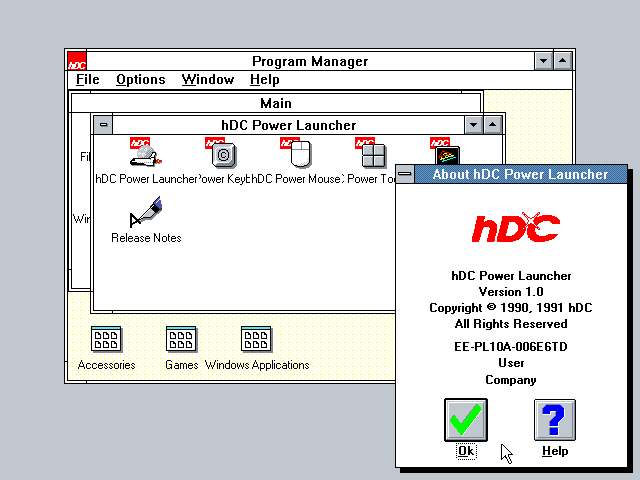Open the File menu
The height and width of the screenshot is (480, 640).
[x=88, y=80]
